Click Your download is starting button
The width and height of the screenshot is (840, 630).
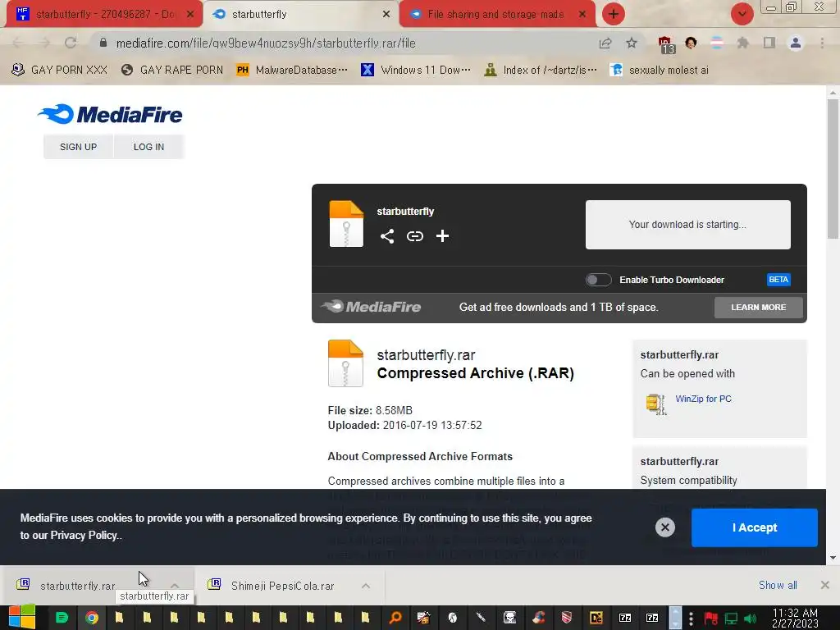click(688, 225)
